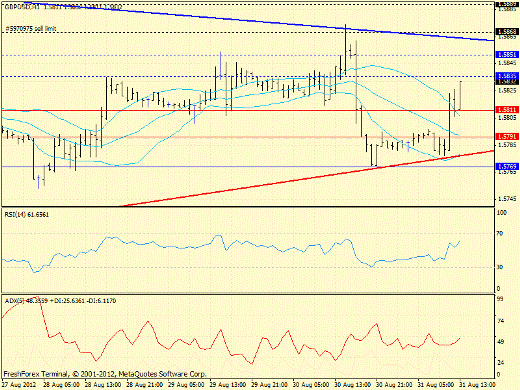Click the 28 Aug 05:00 time label
520x390 pixels.
(x=61, y=385)
